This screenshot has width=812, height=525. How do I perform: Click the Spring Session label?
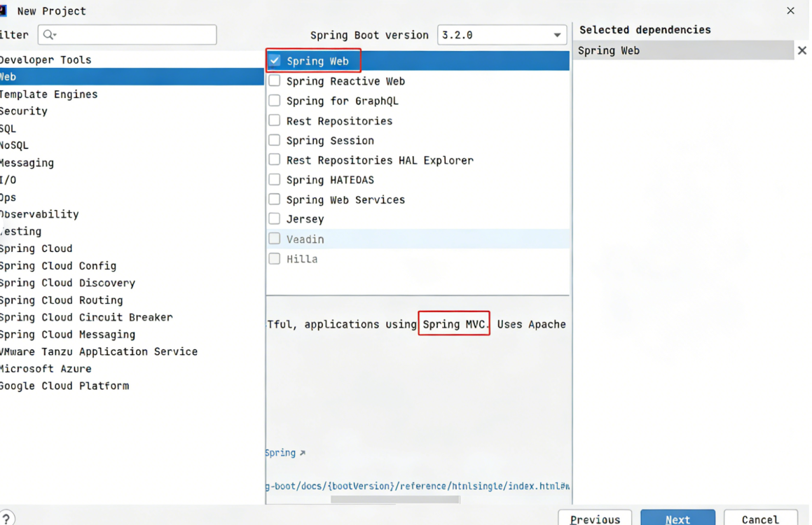[330, 140]
